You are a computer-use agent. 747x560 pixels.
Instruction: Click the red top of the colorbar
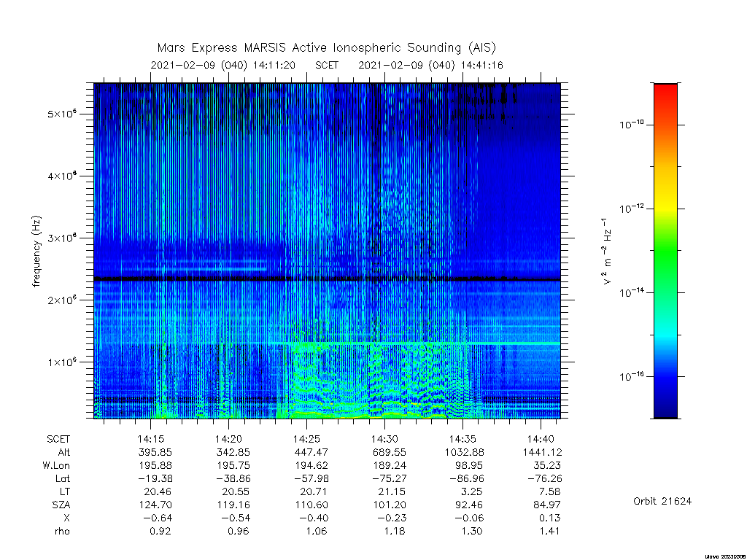pos(665,91)
